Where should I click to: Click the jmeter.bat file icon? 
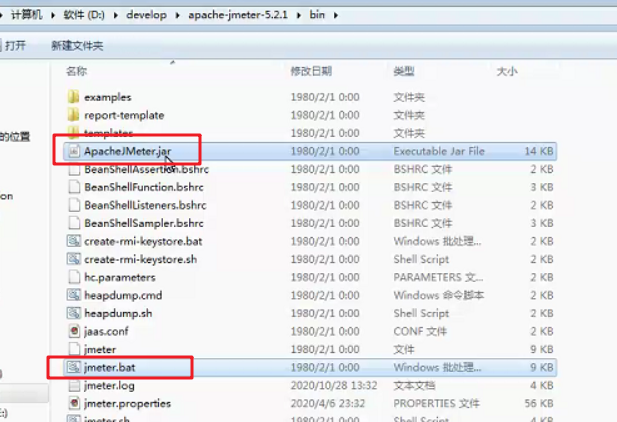74,367
